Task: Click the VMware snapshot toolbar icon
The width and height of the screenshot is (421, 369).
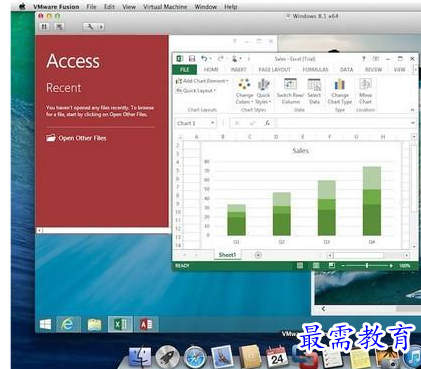Action: pos(59,27)
